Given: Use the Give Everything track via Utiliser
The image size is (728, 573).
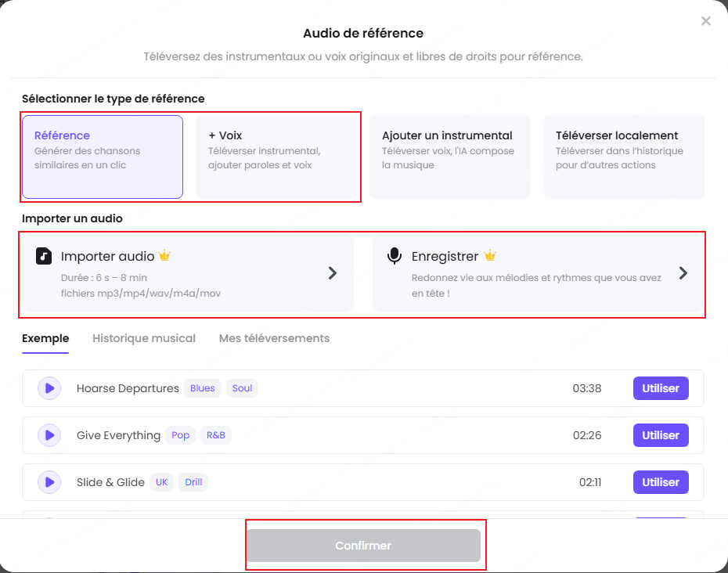Looking at the screenshot, I should [x=661, y=435].
